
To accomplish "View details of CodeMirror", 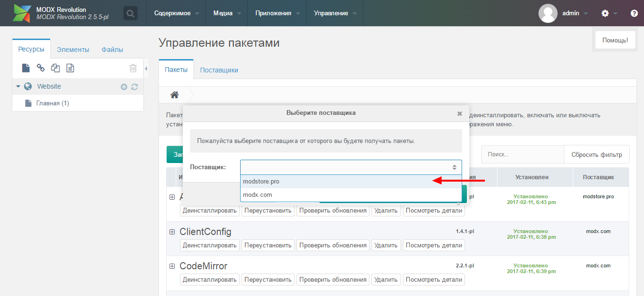I will click(434, 279).
